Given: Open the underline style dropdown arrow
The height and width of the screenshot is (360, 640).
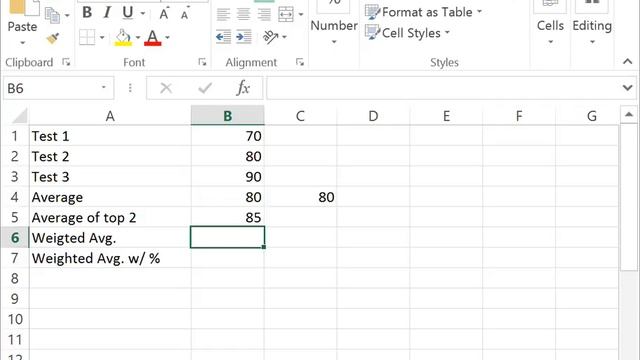Looking at the screenshot, I should 143,13.
